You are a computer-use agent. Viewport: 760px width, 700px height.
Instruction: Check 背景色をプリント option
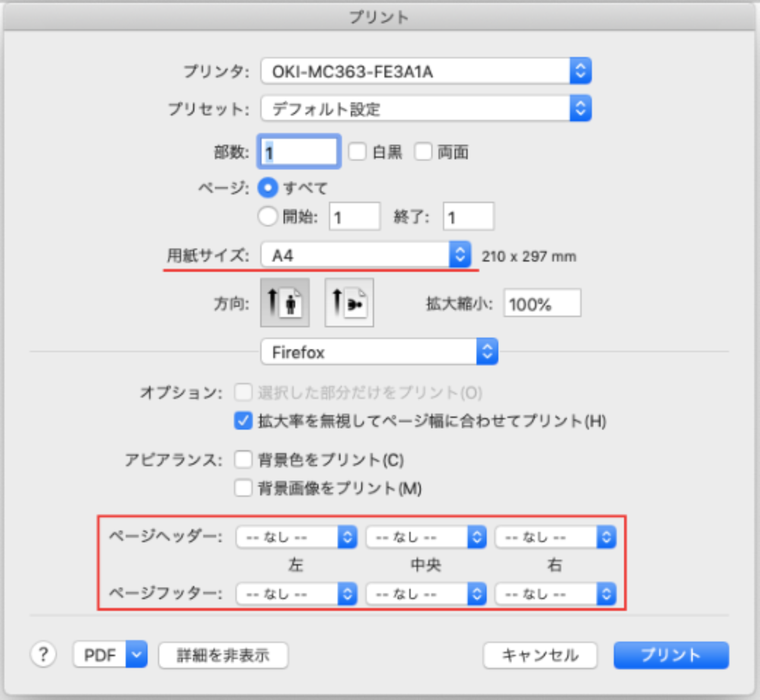tap(243, 460)
